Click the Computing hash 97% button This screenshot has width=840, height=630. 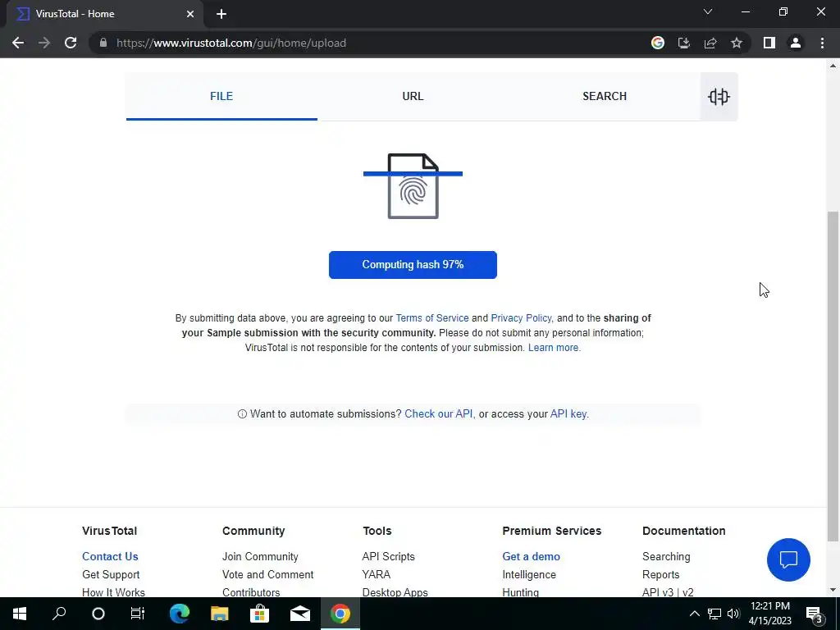tap(413, 265)
